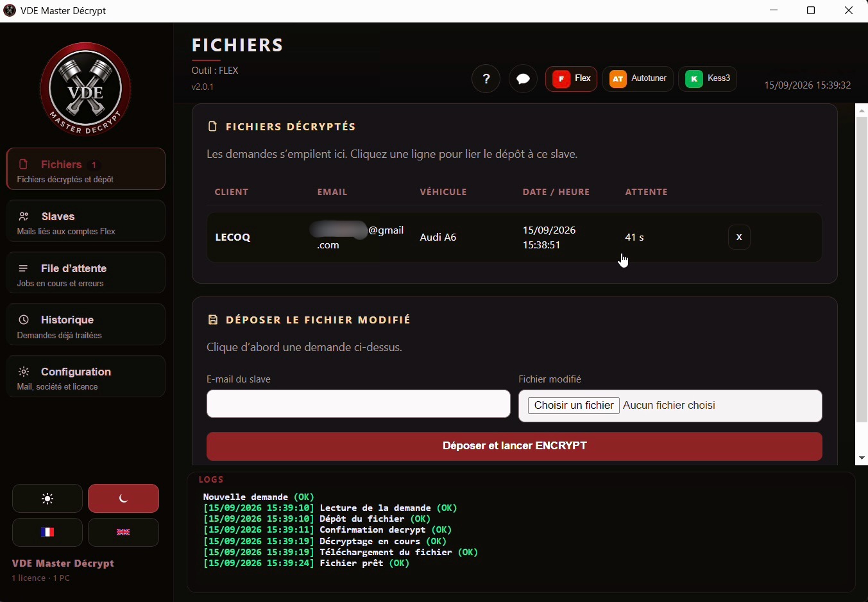Remove the LECOQ request with X

point(739,237)
